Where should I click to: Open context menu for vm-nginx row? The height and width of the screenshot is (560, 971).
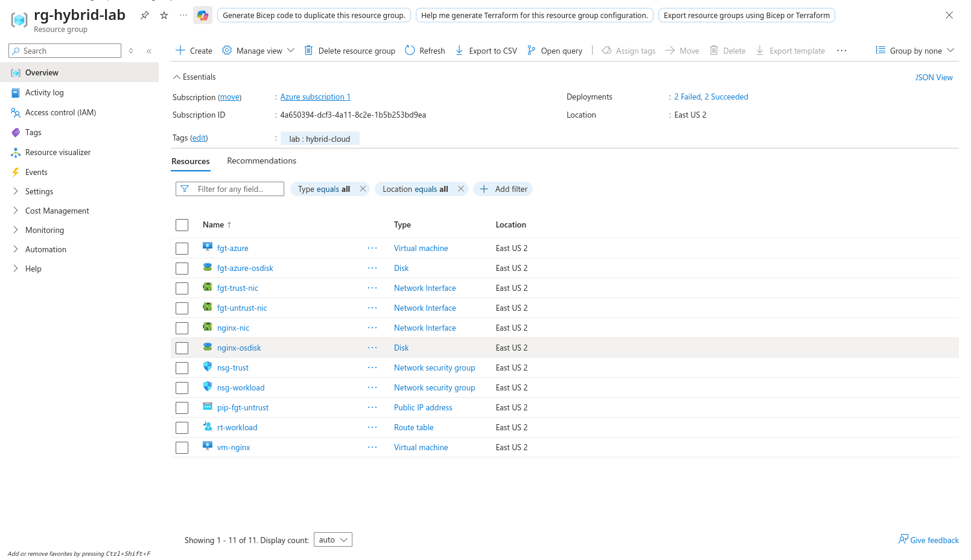tap(372, 447)
